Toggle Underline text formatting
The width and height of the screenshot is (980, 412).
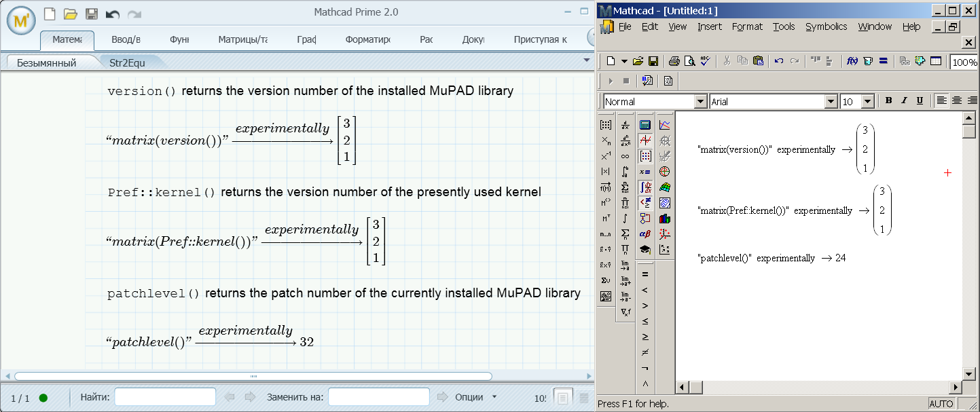point(920,100)
